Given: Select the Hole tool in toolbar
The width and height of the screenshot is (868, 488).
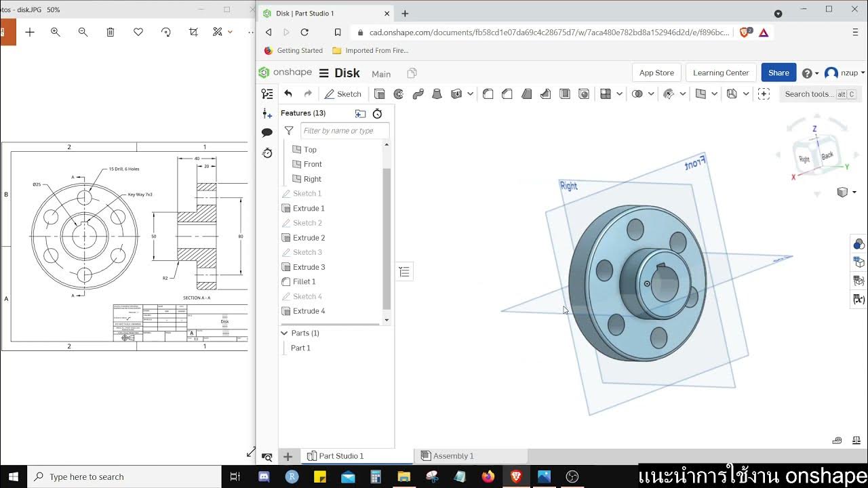Looking at the screenshot, I should [x=584, y=94].
